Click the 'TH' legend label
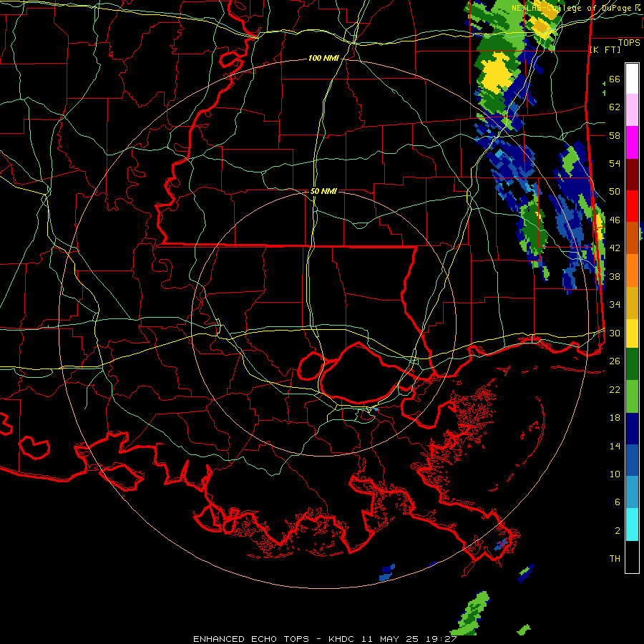Image resolution: width=644 pixels, height=644 pixels. [x=615, y=559]
